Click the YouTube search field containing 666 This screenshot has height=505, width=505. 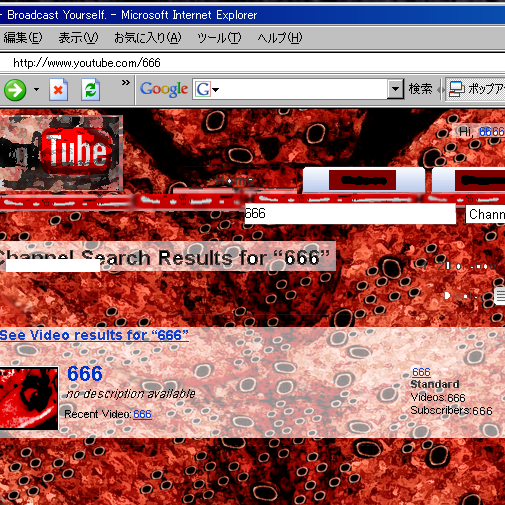(x=350, y=214)
